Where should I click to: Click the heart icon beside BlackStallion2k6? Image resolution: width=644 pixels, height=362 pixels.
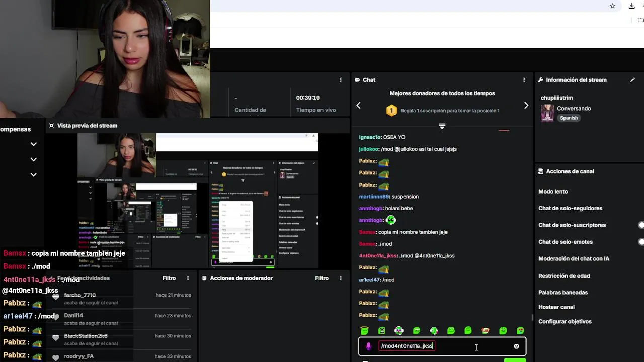pyautogui.click(x=56, y=337)
